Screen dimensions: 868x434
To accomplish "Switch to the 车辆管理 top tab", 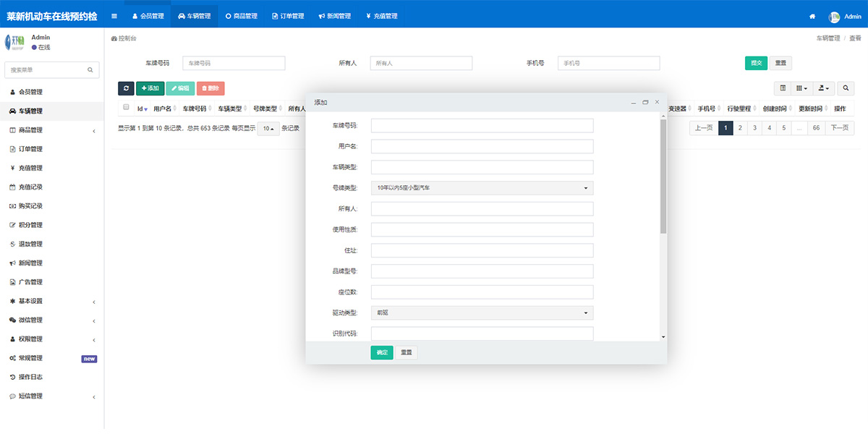I will click(x=194, y=16).
